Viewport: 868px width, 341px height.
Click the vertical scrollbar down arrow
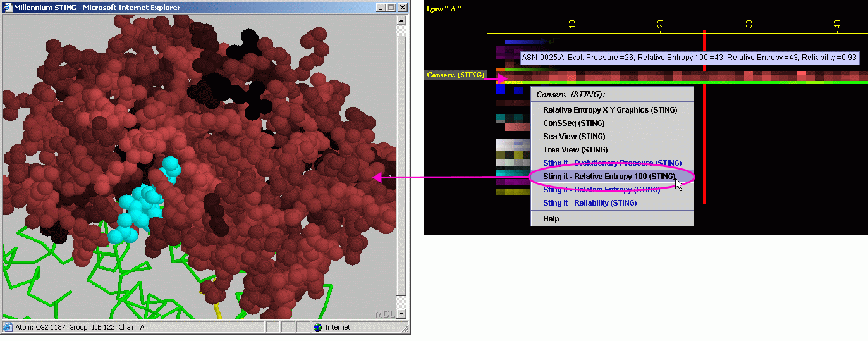401,314
